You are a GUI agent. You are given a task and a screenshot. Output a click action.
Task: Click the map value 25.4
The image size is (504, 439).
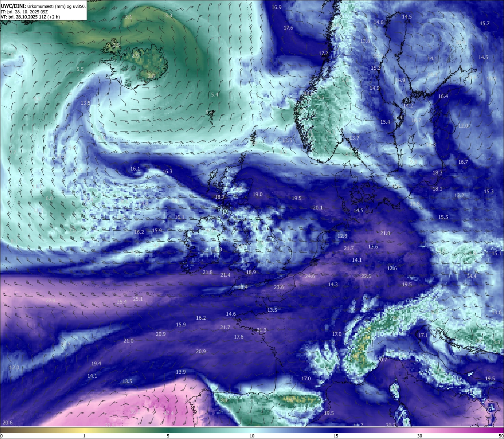click(122, 302)
